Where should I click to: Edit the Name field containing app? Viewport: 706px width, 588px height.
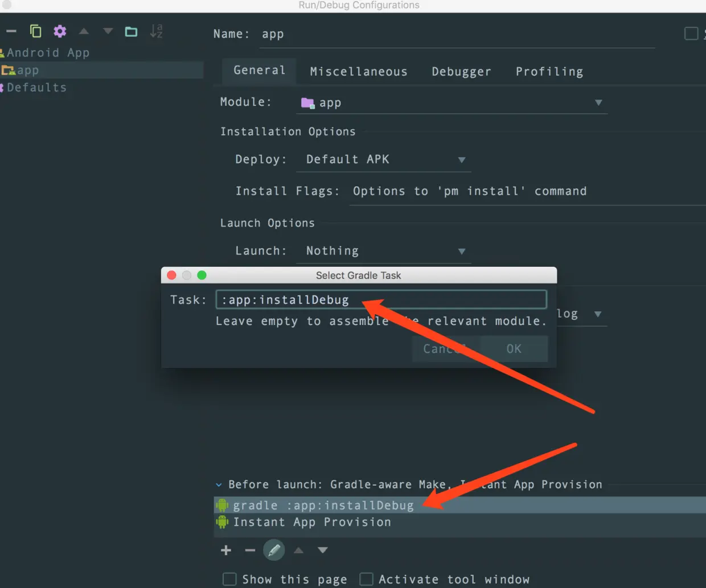[x=458, y=34]
